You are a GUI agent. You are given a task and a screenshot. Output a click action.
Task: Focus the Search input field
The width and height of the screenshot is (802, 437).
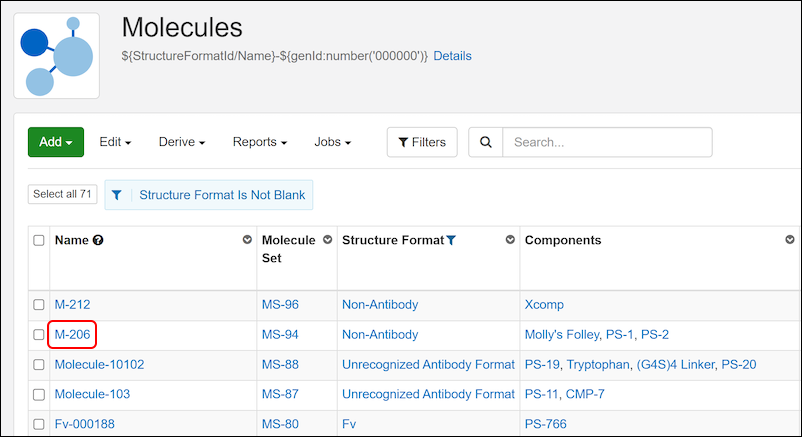(x=607, y=142)
